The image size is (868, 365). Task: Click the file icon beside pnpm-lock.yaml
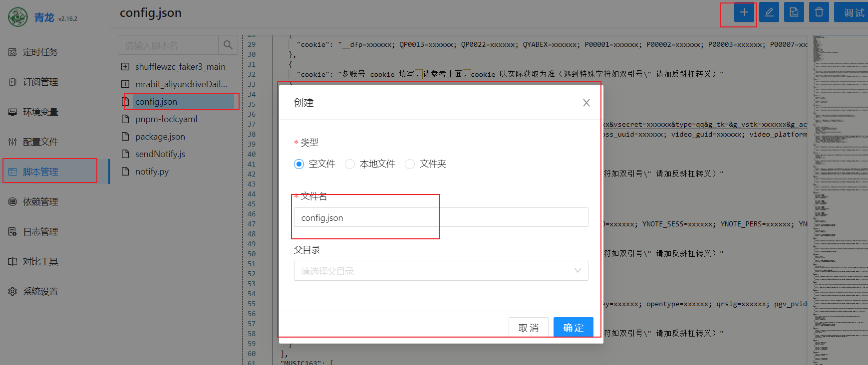125,119
